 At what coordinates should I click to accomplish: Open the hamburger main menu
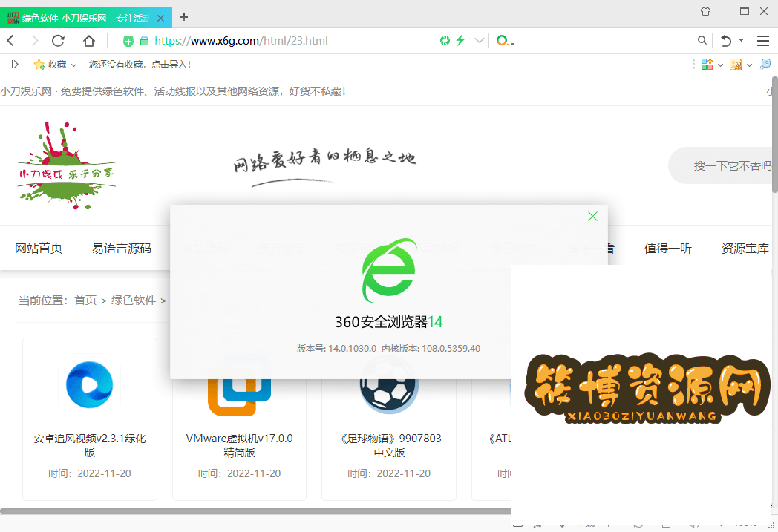point(763,41)
